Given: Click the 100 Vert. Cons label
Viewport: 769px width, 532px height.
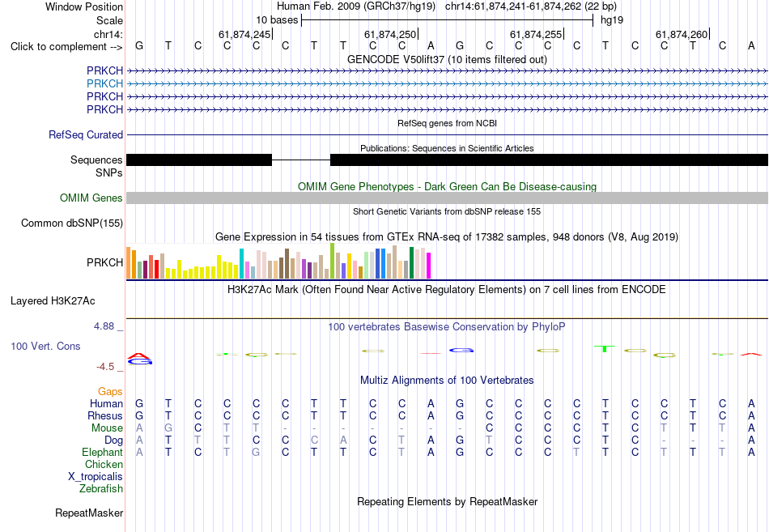Looking at the screenshot, I should pyautogui.click(x=45, y=346).
